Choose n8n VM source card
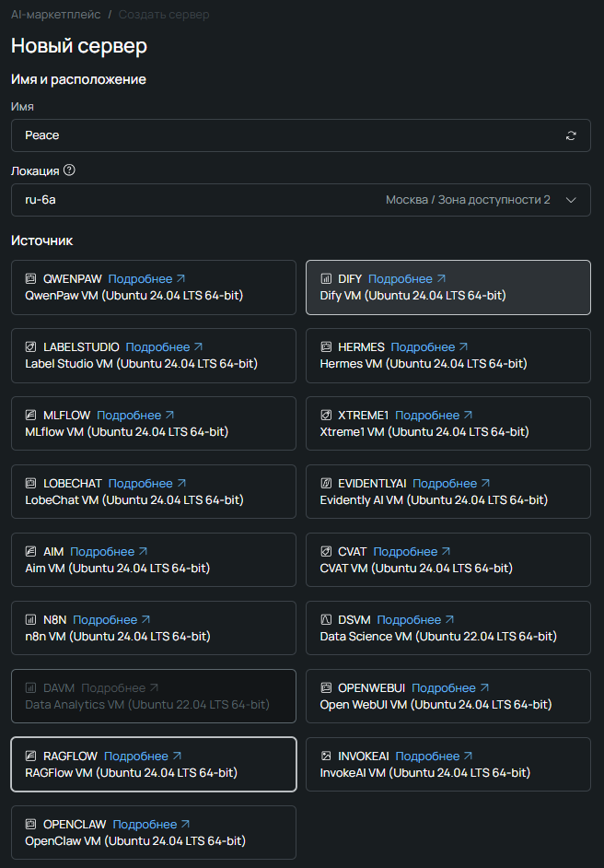Viewport: 604px width, 868px height. point(154,628)
